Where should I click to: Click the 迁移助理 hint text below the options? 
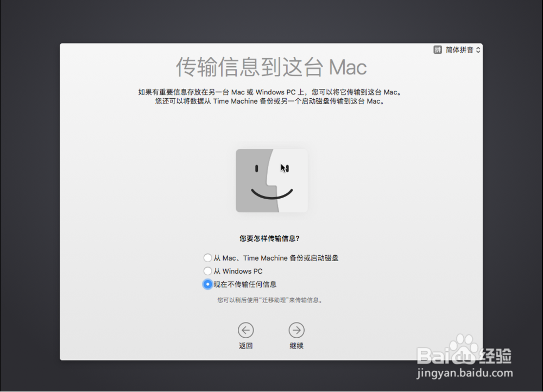click(x=271, y=299)
